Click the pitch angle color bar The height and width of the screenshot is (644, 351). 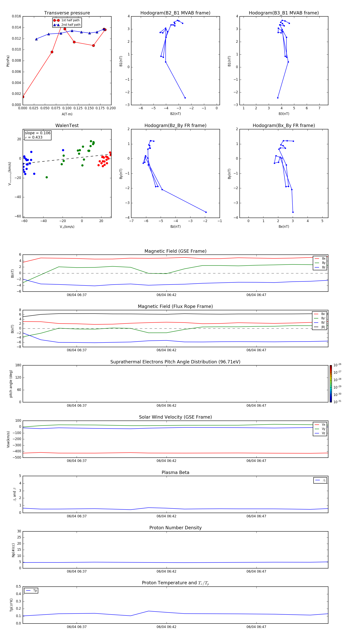click(x=331, y=384)
